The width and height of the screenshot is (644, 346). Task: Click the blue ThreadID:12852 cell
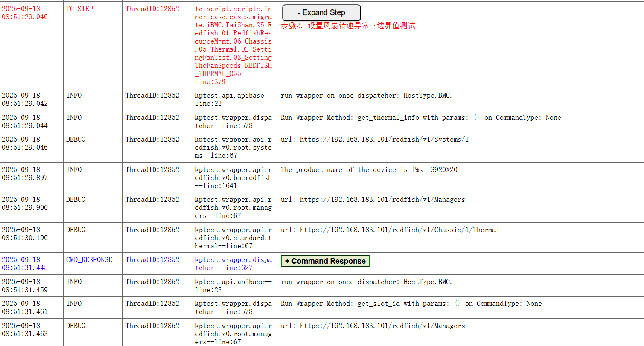pyautogui.click(x=152, y=260)
